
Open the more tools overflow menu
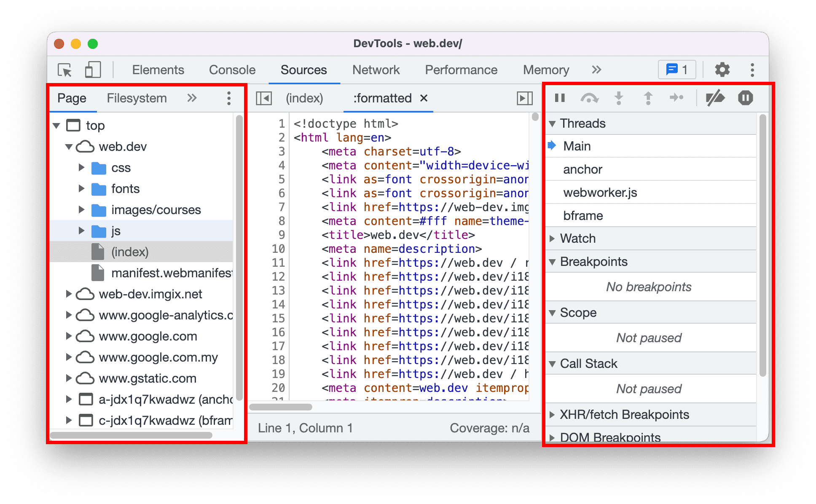(594, 69)
